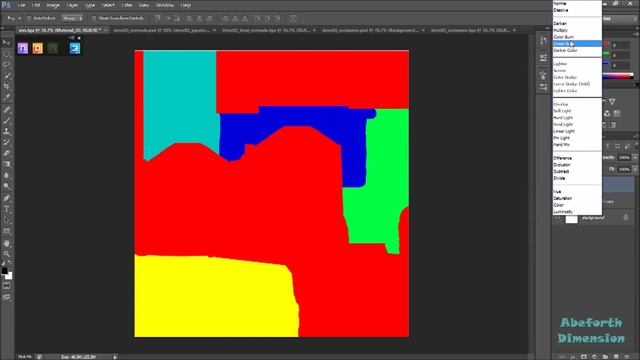Viewport: 640px width, 360px height.
Task: Open the Opacity value dropdown arrow
Action: [x=635, y=158]
